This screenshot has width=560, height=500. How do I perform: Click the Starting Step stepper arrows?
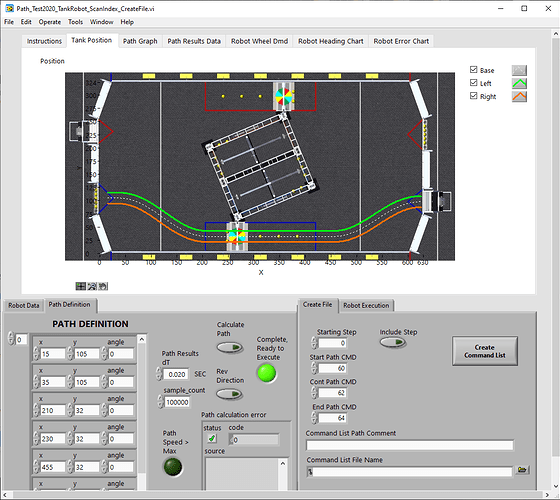point(314,343)
